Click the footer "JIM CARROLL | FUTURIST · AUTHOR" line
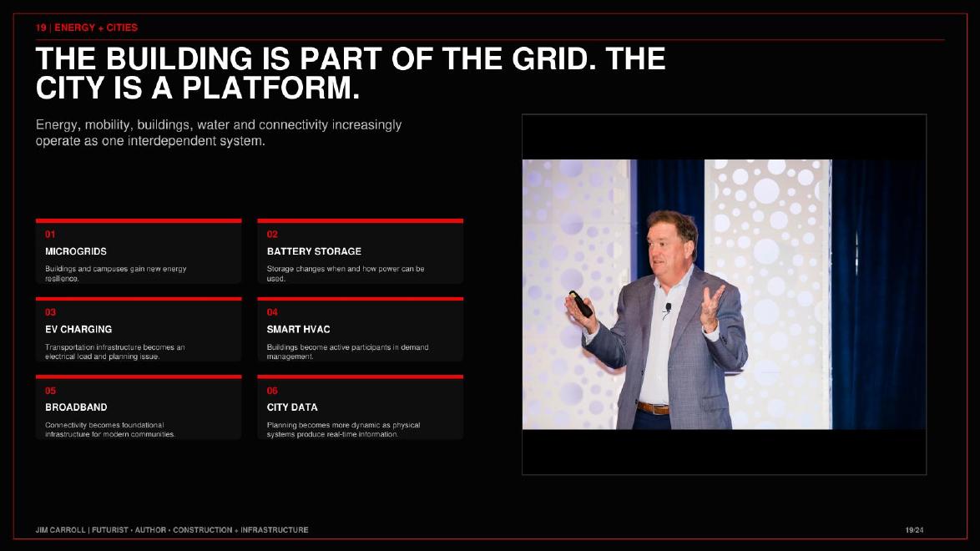Screen dimensions: 980x551 [x=172, y=530]
